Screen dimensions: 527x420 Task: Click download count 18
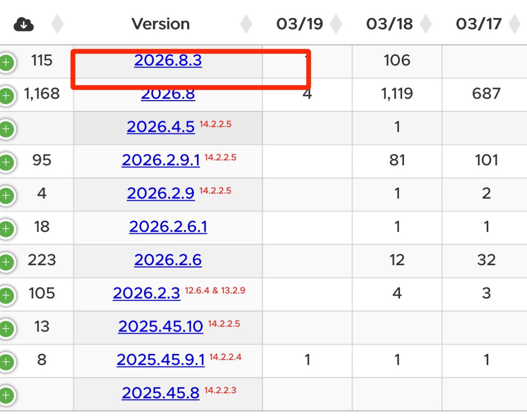point(42,227)
